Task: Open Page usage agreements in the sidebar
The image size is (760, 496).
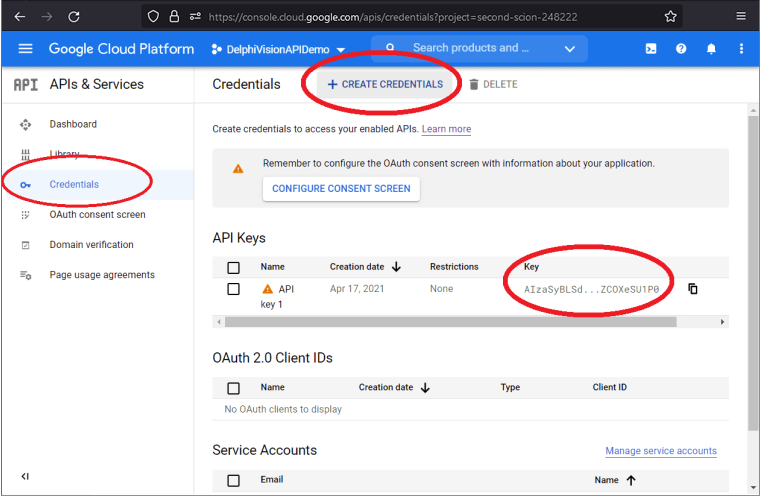Action: click(102, 274)
